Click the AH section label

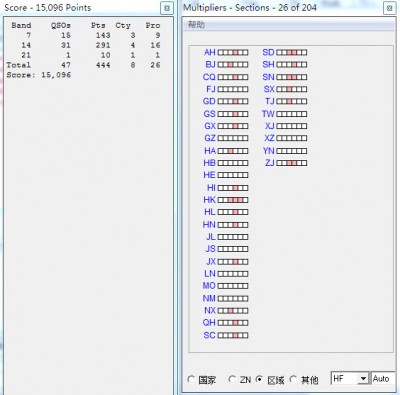tap(210, 52)
